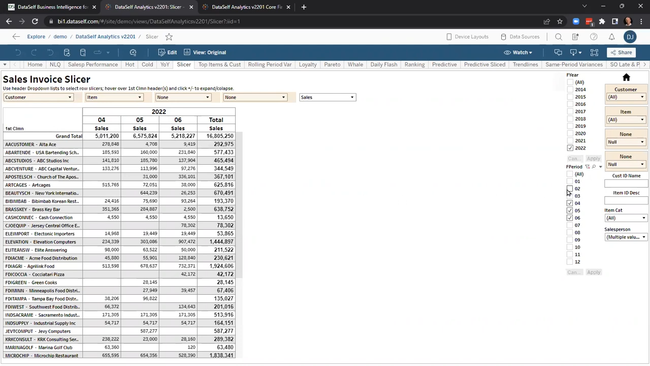Viewport: 650px width, 366px height.
Task: Open the second header dropdown showing Item
Action: click(114, 97)
